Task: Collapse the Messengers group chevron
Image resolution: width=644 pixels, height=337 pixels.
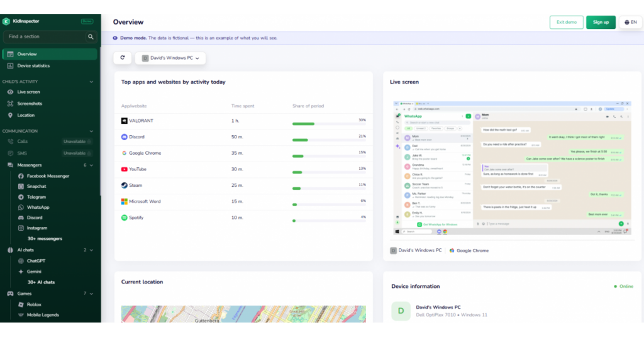Action: click(91, 165)
